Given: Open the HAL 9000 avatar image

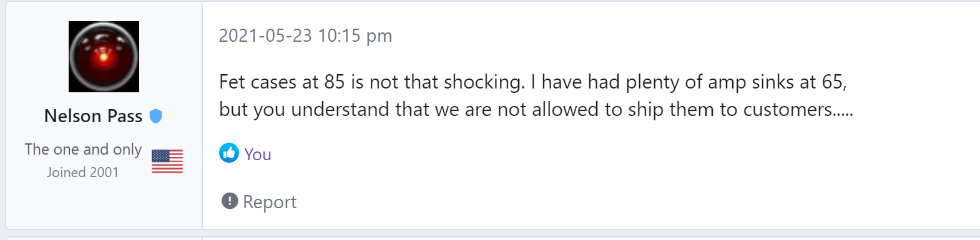Looking at the screenshot, I should (x=104, y=57).
